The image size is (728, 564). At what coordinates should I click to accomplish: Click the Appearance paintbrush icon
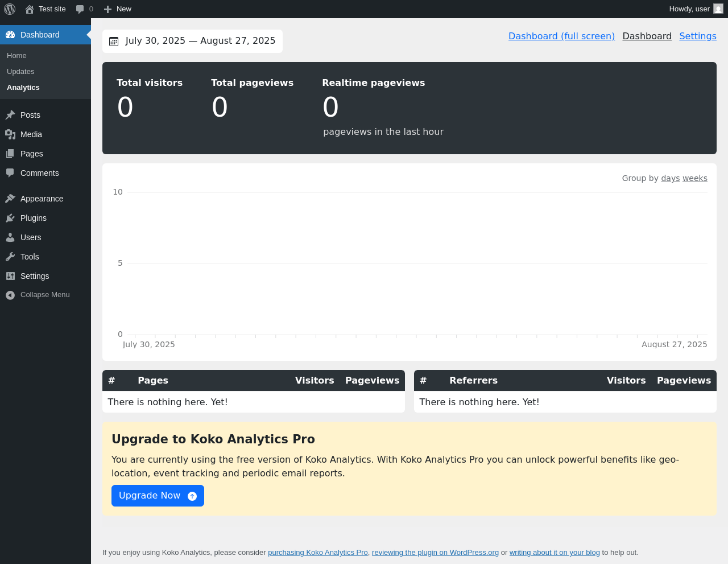10,199
